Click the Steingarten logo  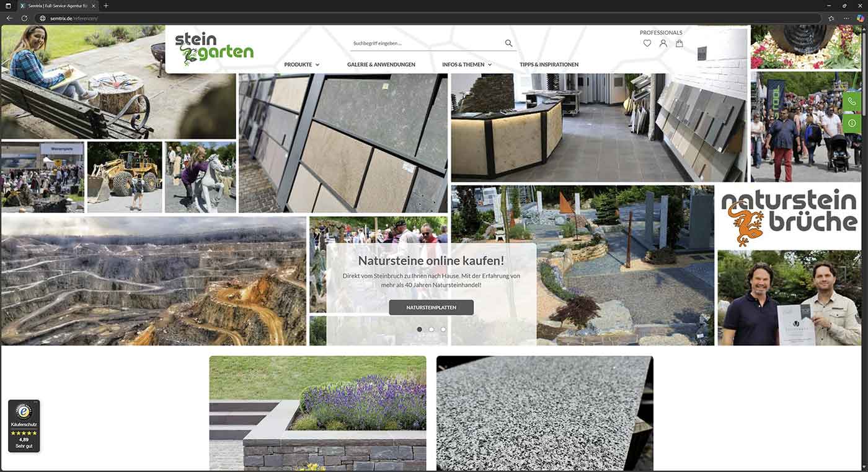coord(214,48)
